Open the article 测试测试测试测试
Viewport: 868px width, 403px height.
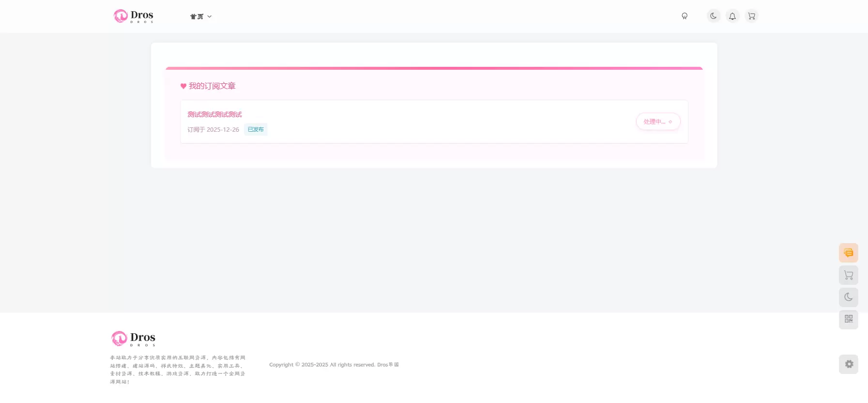click(x=214, y=114)
